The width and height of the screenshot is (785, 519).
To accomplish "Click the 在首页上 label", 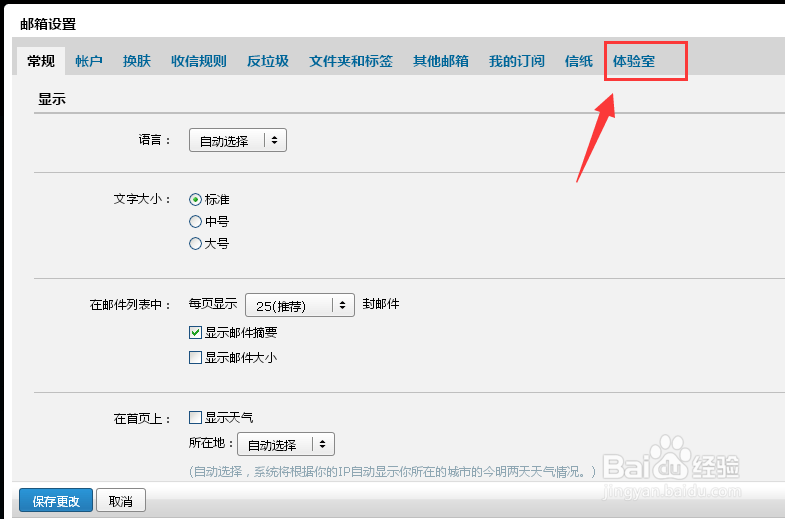I will [x=143, y=418].
